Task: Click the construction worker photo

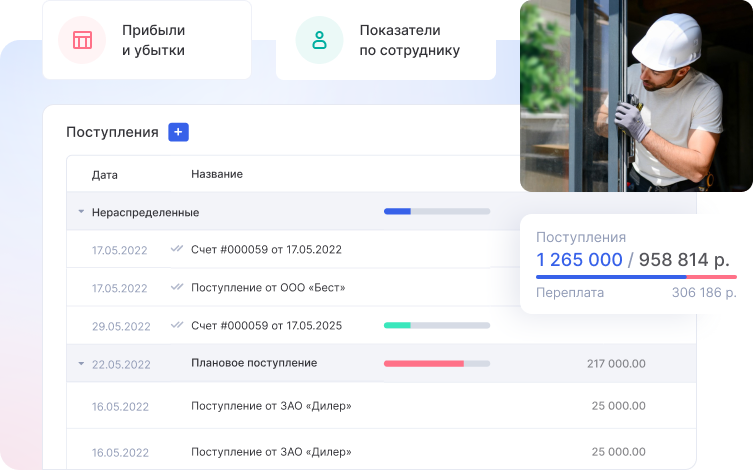Action: pos(635,95)
